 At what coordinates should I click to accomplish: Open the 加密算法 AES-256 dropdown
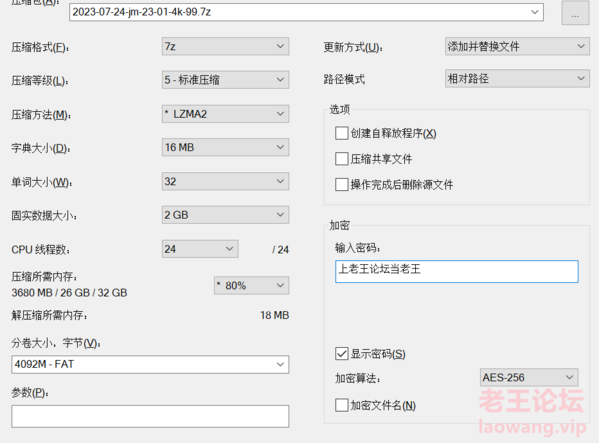pyautogui.click(x=529, y=378)
